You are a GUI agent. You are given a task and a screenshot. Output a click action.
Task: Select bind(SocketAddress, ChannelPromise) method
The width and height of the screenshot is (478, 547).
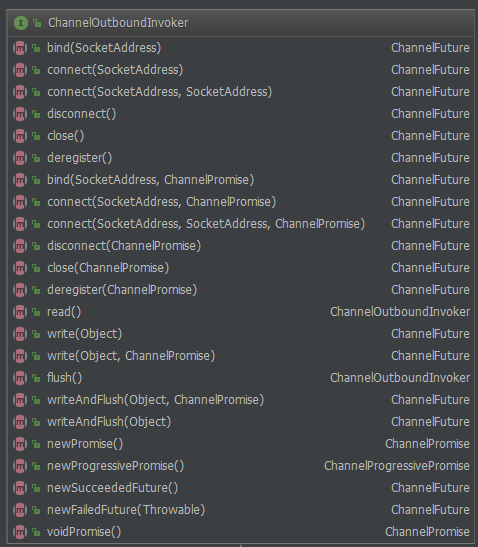point(150,180)
